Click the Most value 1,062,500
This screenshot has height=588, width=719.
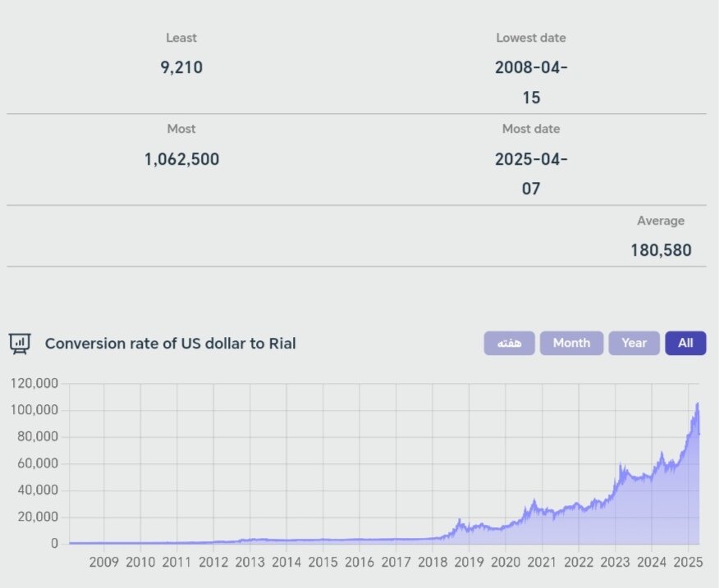coord(181,159)
